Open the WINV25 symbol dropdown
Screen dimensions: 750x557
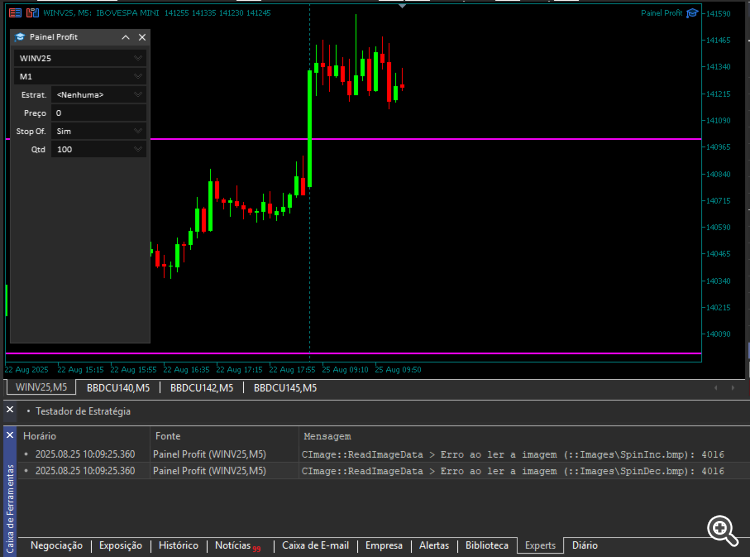coord(80,58)
